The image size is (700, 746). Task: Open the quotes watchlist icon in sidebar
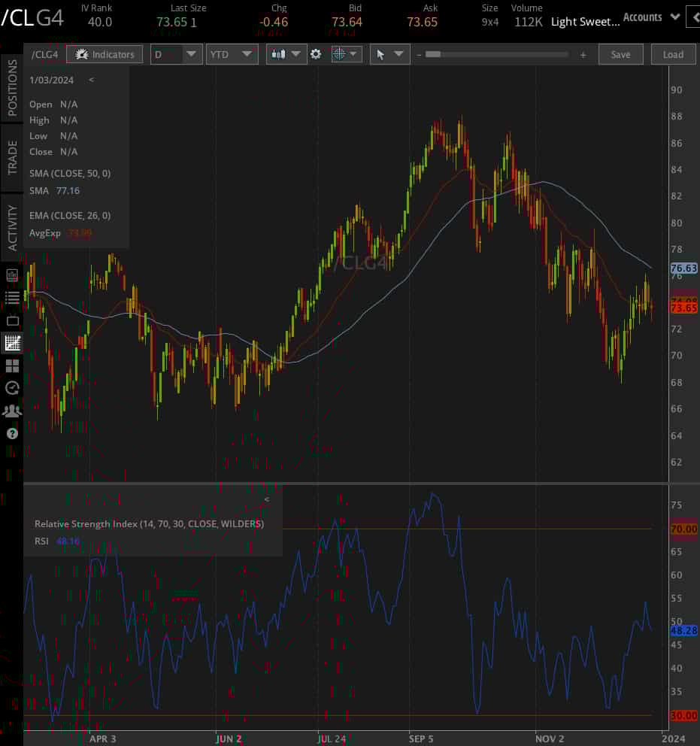pos(11,298)
